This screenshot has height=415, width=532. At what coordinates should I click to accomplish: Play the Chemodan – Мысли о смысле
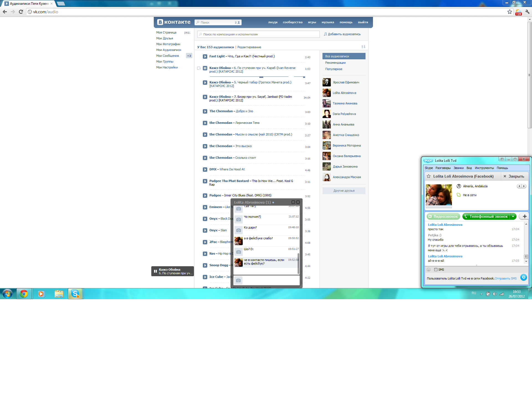coord(205,135)
